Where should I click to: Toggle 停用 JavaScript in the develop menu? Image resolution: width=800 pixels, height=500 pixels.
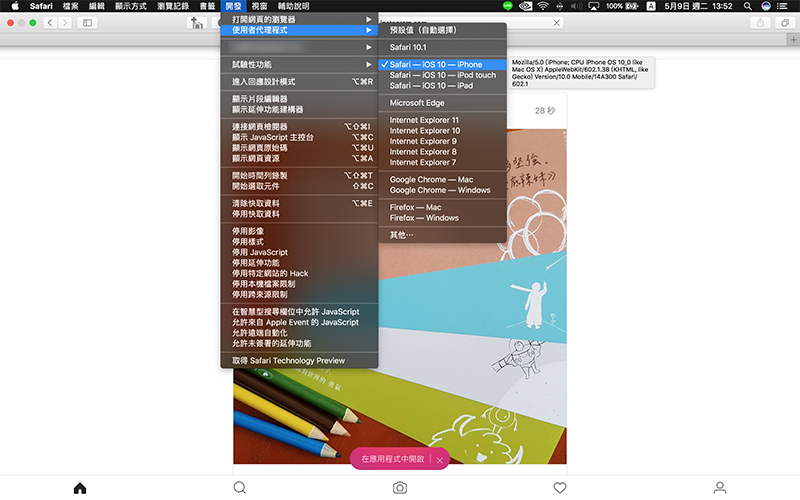260,252
